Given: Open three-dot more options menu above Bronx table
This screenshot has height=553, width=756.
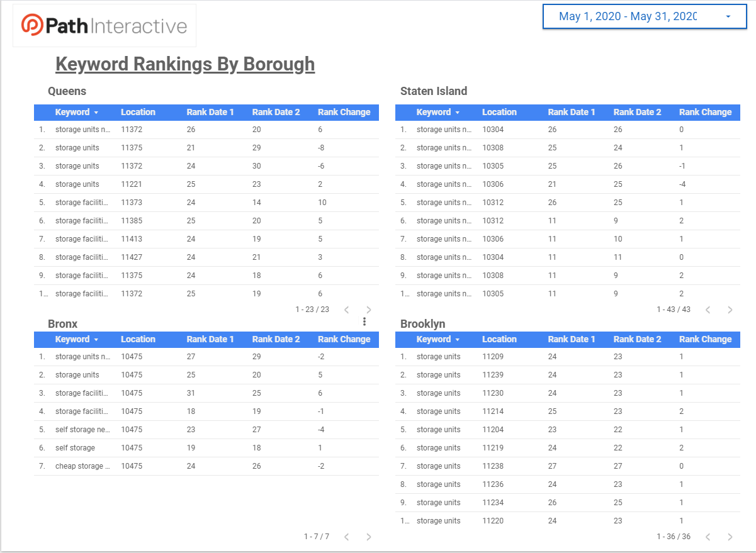Looking at the screenshot, I should tap(364, 321).
